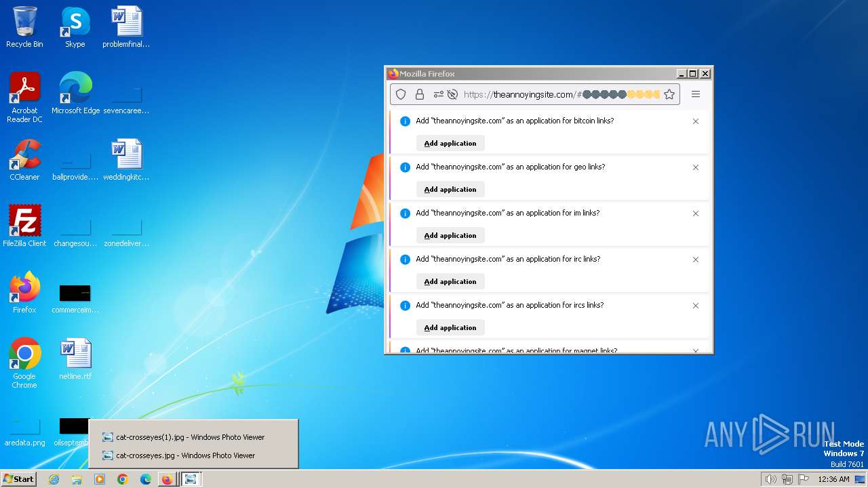Screen dimensions: 868x488
Task: Dismiss the bitcoin links notification
Action: tap(695, 121)
